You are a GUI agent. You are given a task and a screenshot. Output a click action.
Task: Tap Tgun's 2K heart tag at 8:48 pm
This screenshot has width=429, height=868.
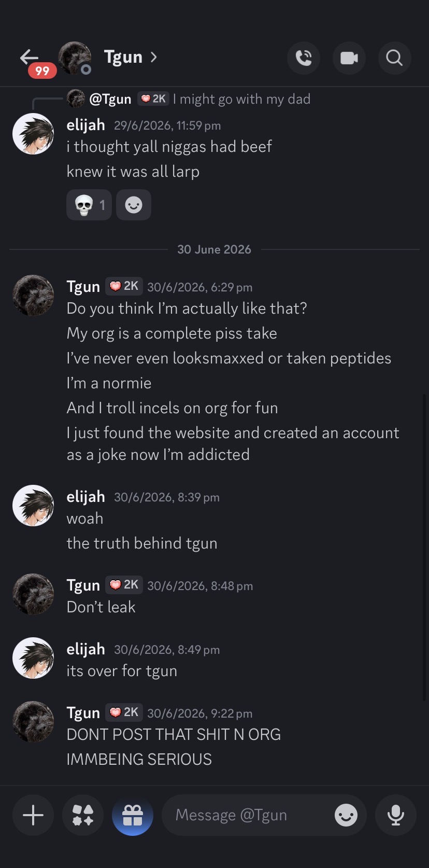click(x=124, y=585)
